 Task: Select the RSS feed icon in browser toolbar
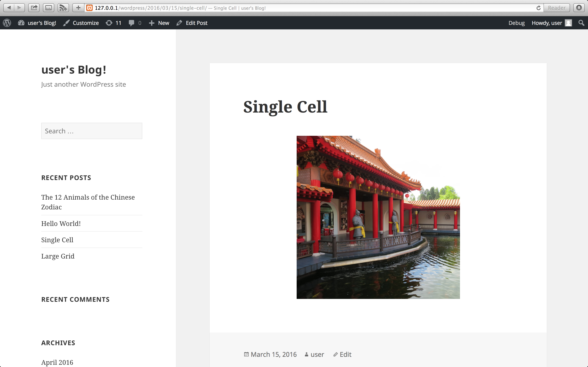click(x=63, y=8)
